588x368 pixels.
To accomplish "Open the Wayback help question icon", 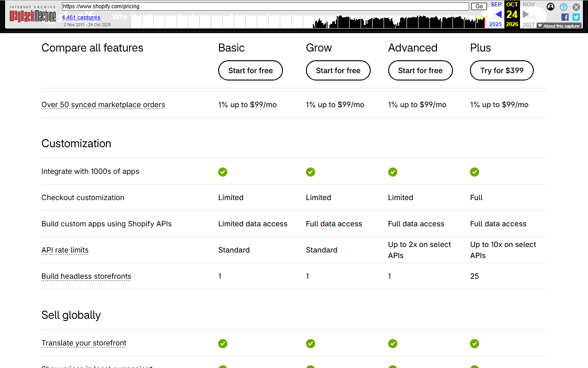I will [x=564, y=7].
